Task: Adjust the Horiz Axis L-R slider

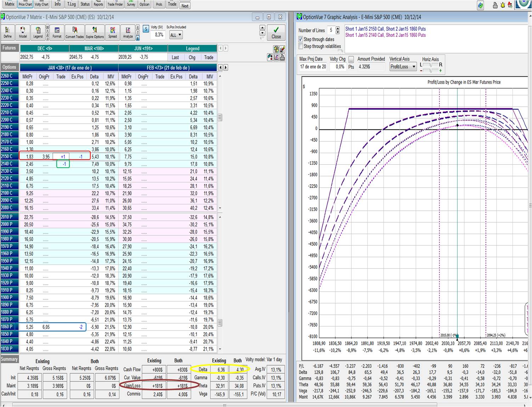Action: tap(431, 65)
